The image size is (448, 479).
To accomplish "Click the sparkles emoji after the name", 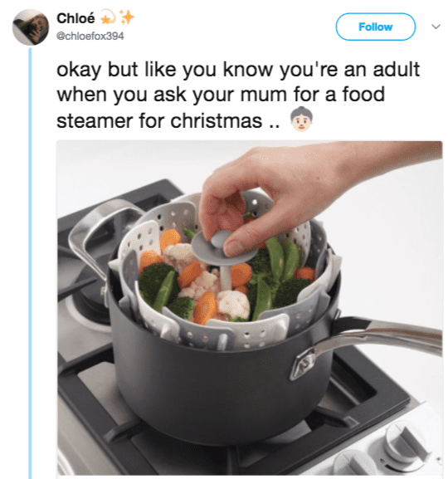I will [x=126, y=17].
